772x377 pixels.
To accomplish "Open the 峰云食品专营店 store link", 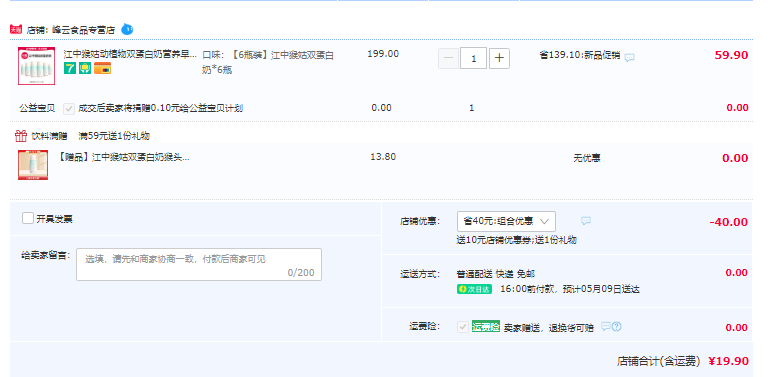I will coord(84,30).
